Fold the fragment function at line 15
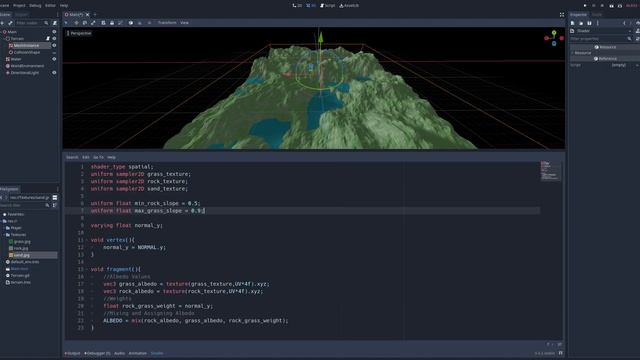Image resolution: width=640 pixels, height=360 pixels. click(87, 269)
